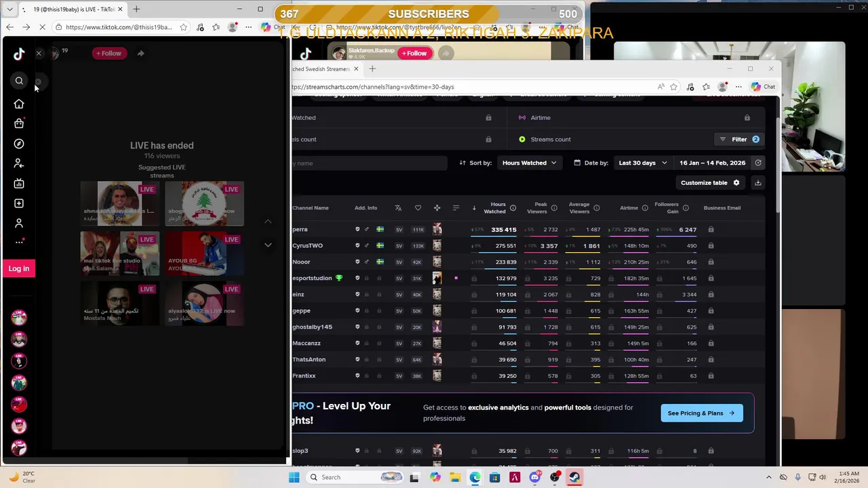Open new tab in Streams Charts window

coord(372,69)
